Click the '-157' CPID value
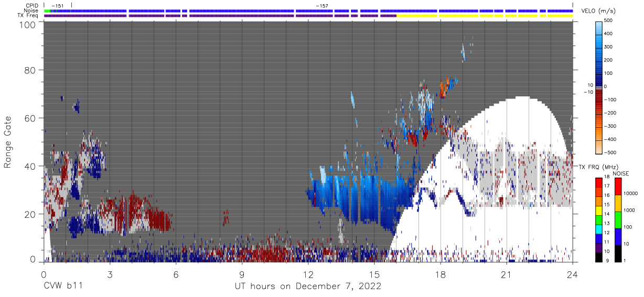The width and height of the screenshot is (644, 297). [322, 6]
